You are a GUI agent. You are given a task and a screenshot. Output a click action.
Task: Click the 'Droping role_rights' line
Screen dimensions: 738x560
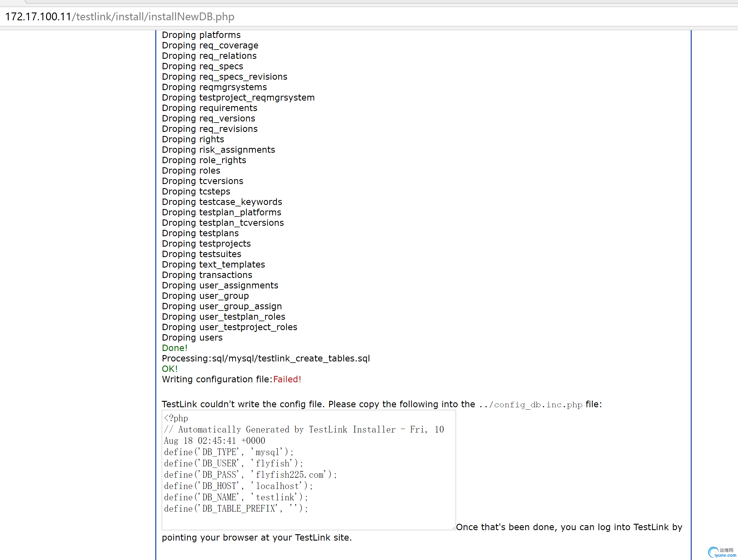click(x=204, y=160)
